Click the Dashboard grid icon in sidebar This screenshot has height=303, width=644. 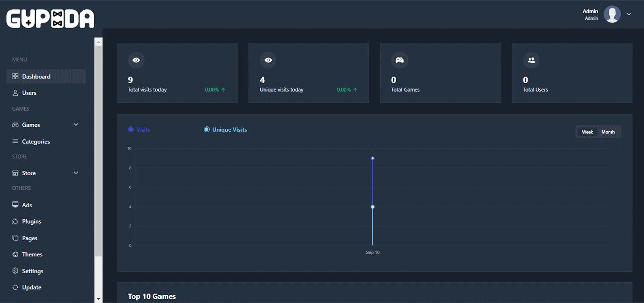click(15, 76)
